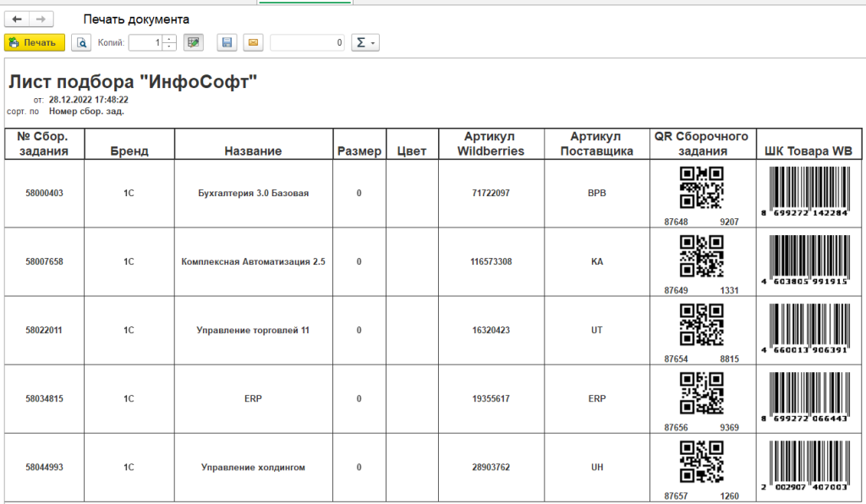The height and width of the screenshot is (504, 866).
Task: Select the title Лист подбора "ИнфоСофт"
Action: coord(133,82)
